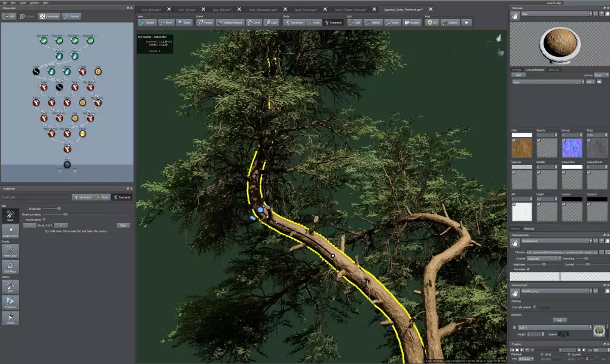Open the vertex Colors tool

tap(10, 318)
